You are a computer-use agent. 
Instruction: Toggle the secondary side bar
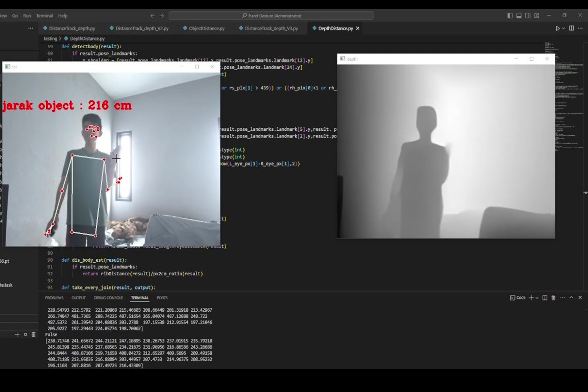527,15
